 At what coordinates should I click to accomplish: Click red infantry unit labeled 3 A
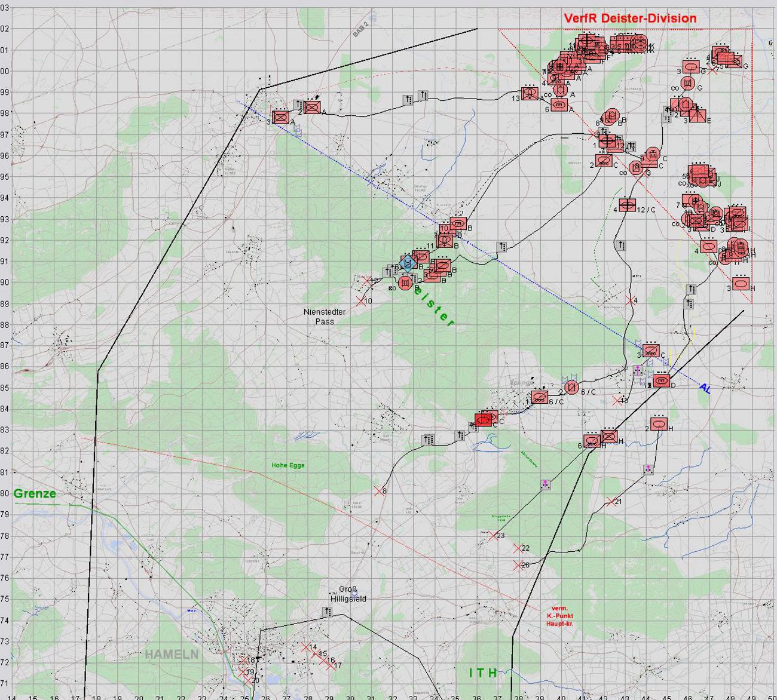(281, 118)
